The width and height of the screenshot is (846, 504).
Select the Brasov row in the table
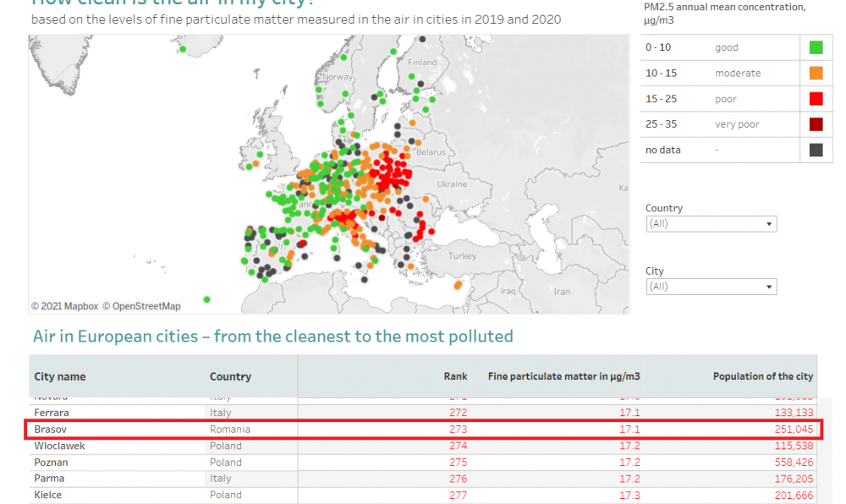tap(423, 430)
